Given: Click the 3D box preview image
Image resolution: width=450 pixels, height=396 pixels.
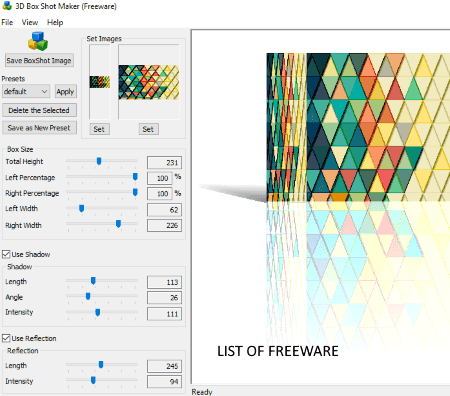Looking at the screenshot, I should coord(358,127).
